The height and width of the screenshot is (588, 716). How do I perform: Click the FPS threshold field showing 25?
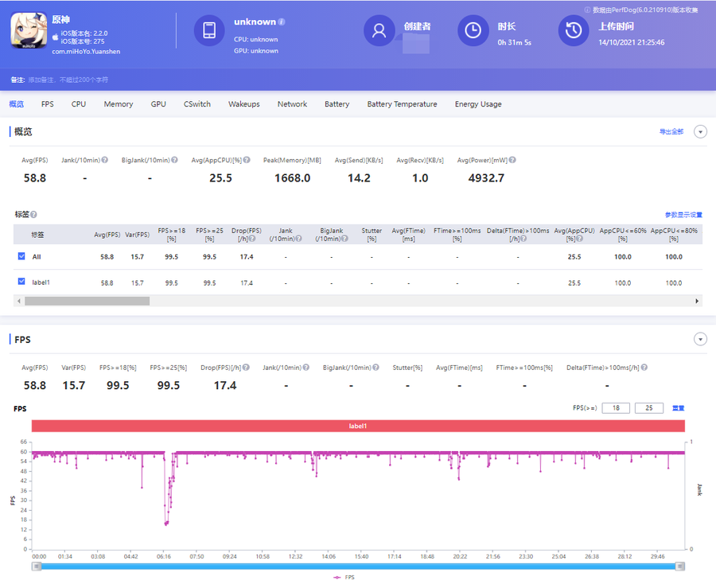(649, 408)
